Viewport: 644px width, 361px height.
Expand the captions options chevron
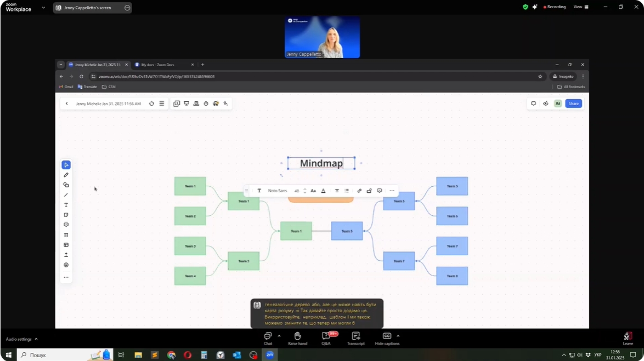[x=398, y=336]
